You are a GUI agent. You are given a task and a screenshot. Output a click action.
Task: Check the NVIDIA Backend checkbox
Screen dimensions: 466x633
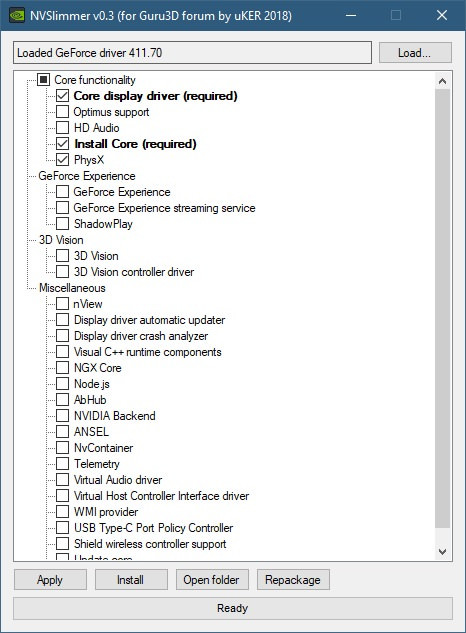pyautogui.click(x=62, y=415)
